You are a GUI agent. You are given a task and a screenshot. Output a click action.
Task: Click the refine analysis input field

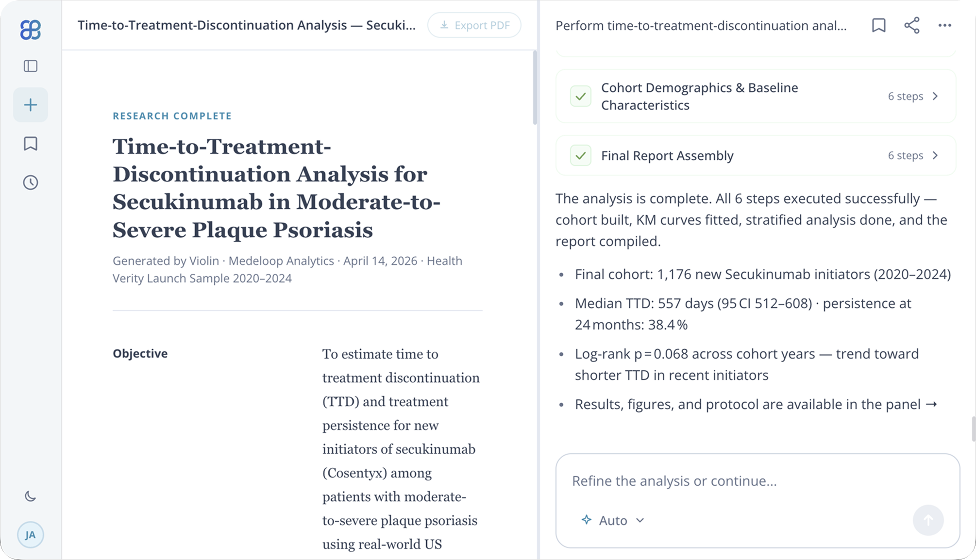click(728, 481)
